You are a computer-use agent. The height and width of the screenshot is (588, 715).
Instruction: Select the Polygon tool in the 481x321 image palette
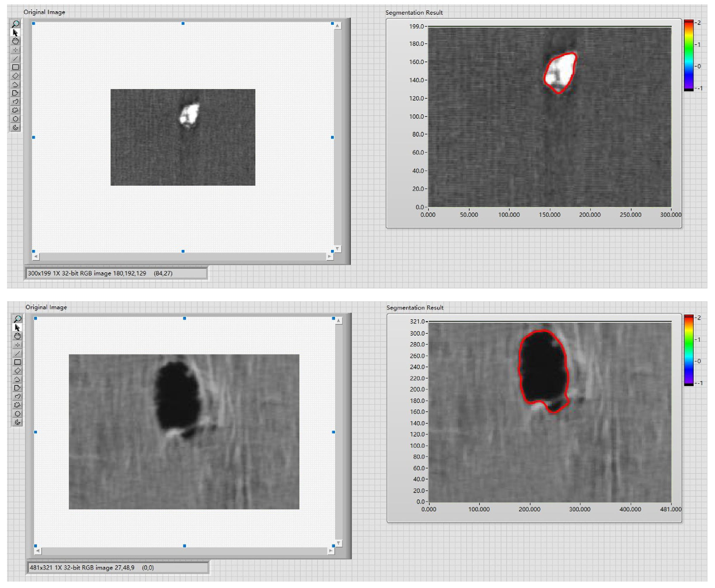(x=18, y=388)
